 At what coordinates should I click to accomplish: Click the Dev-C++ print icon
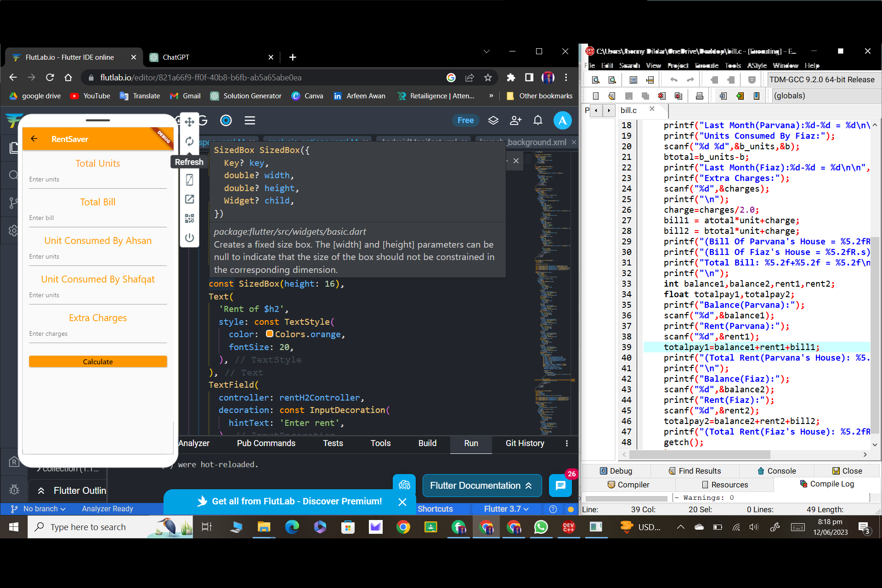point(699,96)
